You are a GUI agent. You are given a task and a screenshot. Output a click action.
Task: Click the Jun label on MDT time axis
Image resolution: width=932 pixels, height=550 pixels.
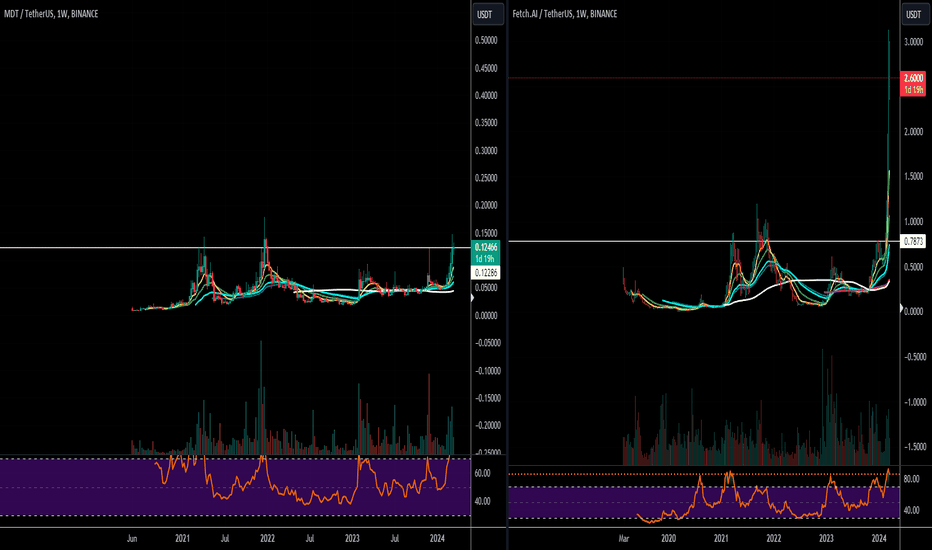click(x=132, y=539)
